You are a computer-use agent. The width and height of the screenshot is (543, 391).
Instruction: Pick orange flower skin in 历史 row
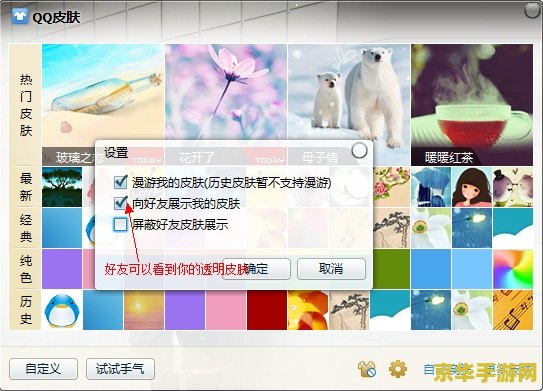(x=308, y=310)
